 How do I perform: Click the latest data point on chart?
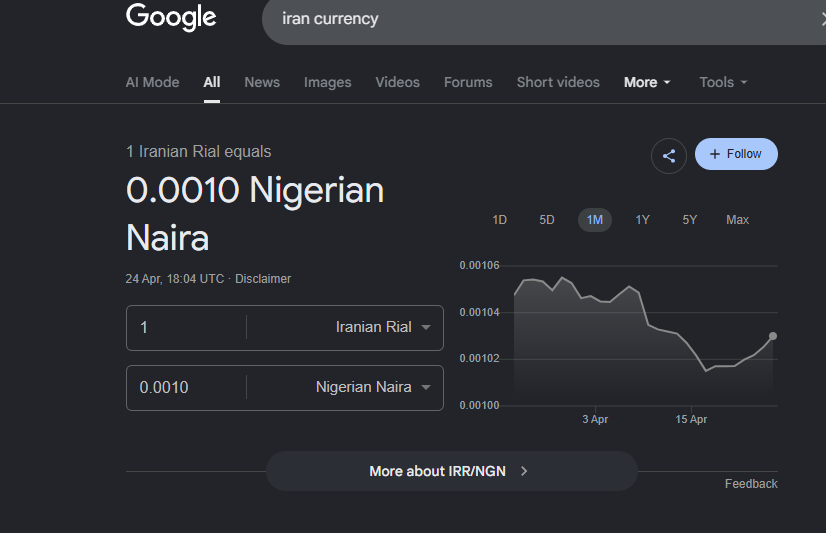coord(773,336)
